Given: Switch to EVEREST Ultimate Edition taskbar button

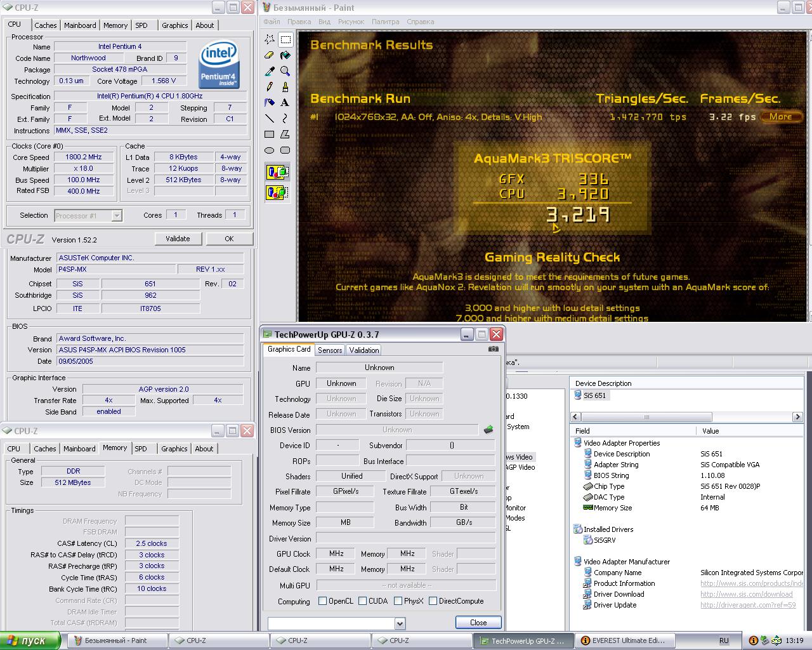Looking at the screenshot, I should 624,640.
